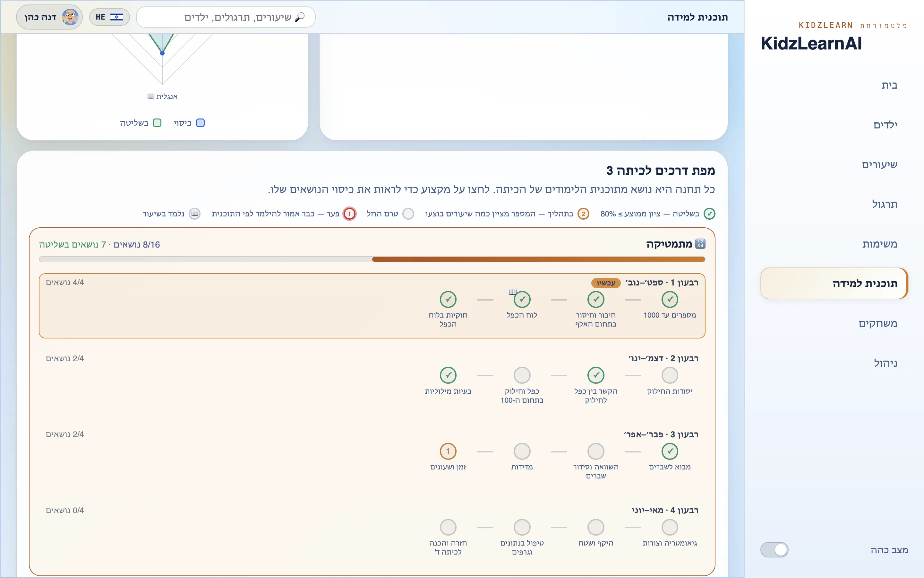Go to 'בית' in the sidebar
The height and width of the screenshot is (578, 924).
coord(834,85)
